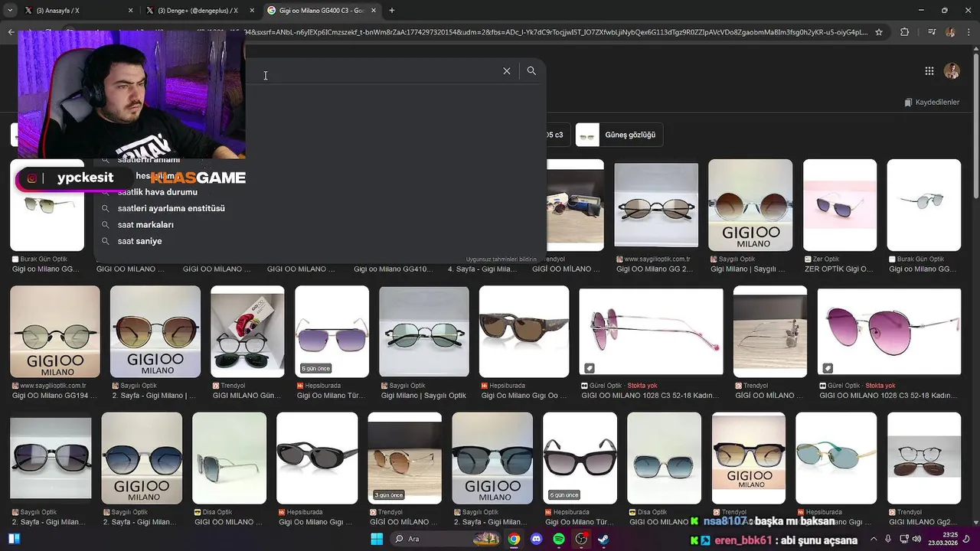Image resolution: width=980 pixels, height=551 pixels.
Task: Click Uygunsuz tahminleri bildirin link
Action: click(501, 259)
